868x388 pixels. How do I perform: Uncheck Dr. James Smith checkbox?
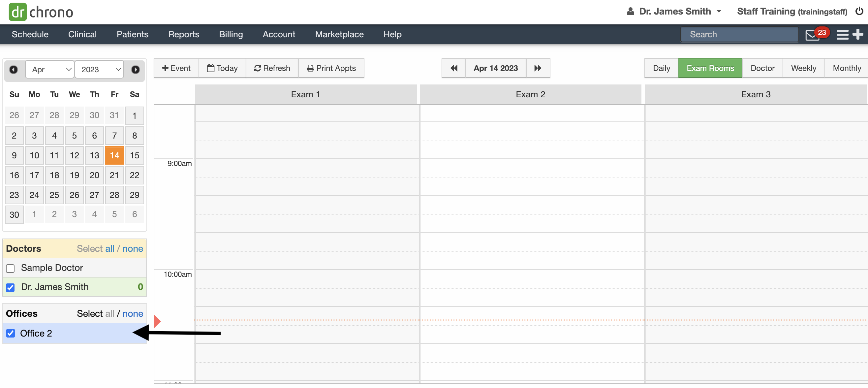coord(11,288)
